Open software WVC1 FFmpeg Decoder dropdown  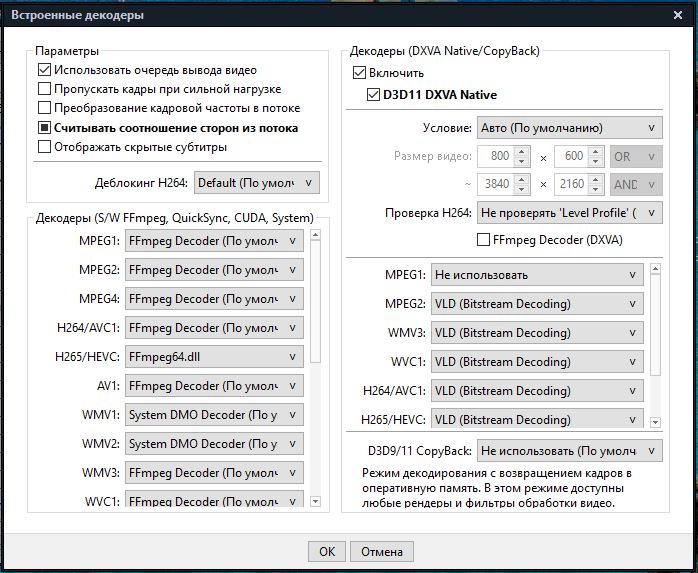click(x=214, y=499)
